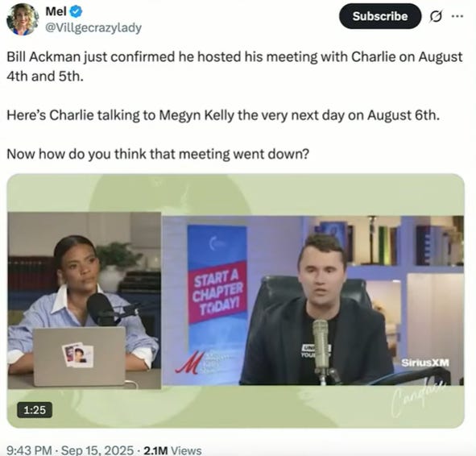Click the Start A Chapter Today banner
The height and width of the screenshot is (456, 476).
[x=217, y=292]
